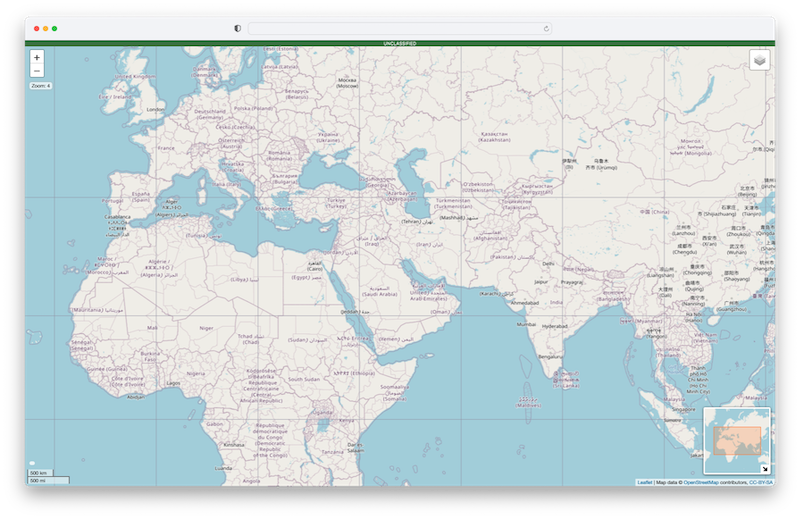Zoom in with the plus button
The height and width of the screenshot is (519, 800).
tap(37, 58)
